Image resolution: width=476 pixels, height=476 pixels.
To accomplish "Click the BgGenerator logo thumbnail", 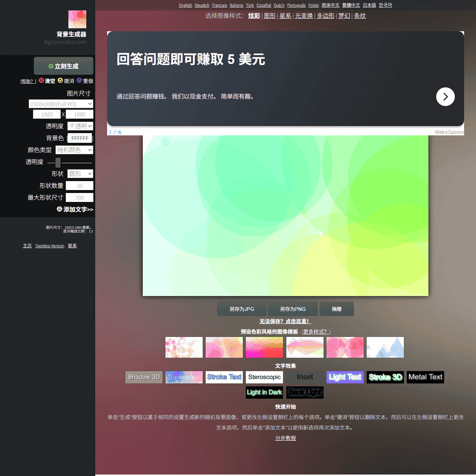I will [77, 19].
